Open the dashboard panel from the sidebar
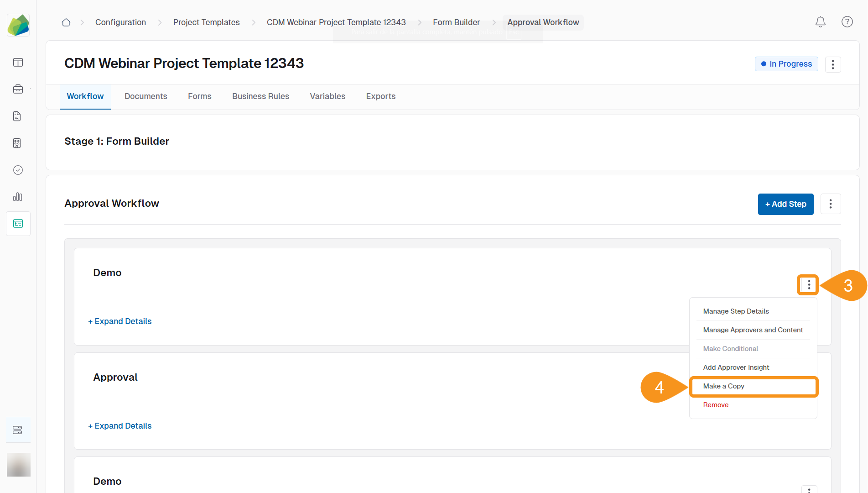This screenshot has width=868, height=493. click(x=18, y=63)
